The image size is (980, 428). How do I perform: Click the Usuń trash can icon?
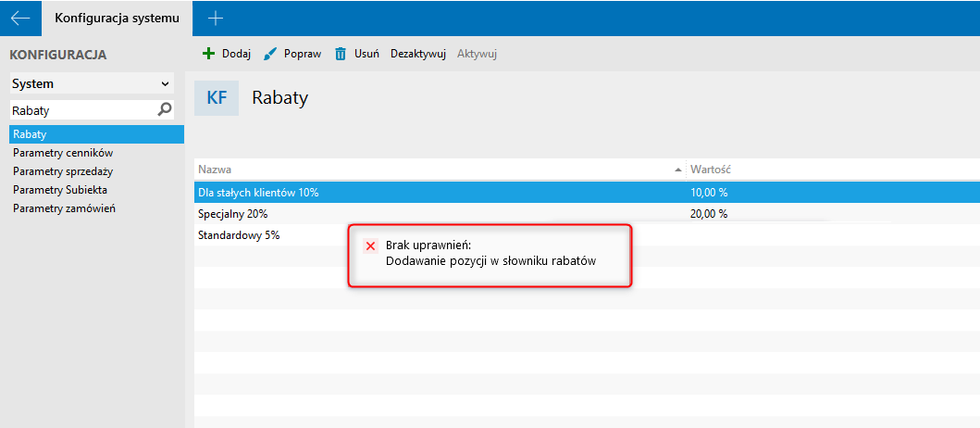tap(341, 54)
